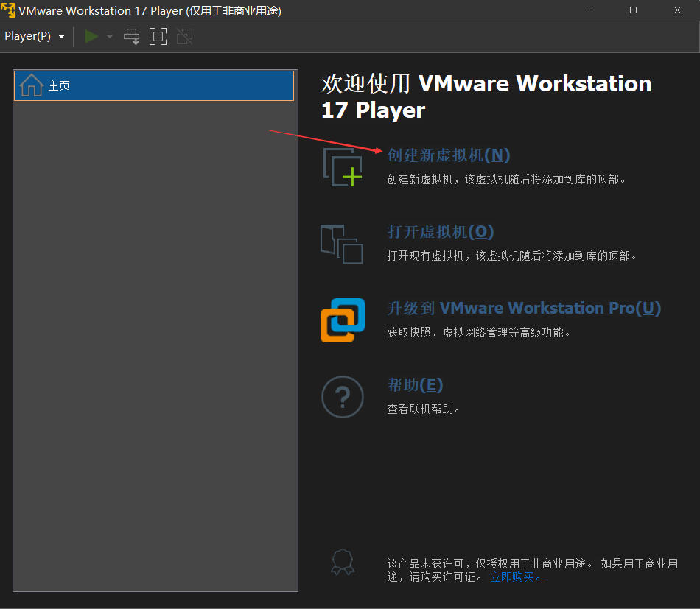Click the license ribbon badge icon
This screenshot has height=609, width=700.
343,563
